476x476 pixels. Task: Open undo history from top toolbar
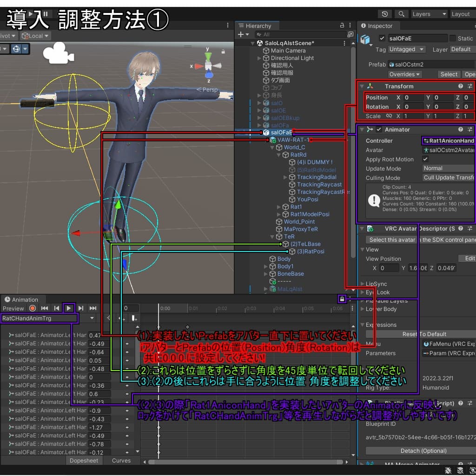coord(384,14)
